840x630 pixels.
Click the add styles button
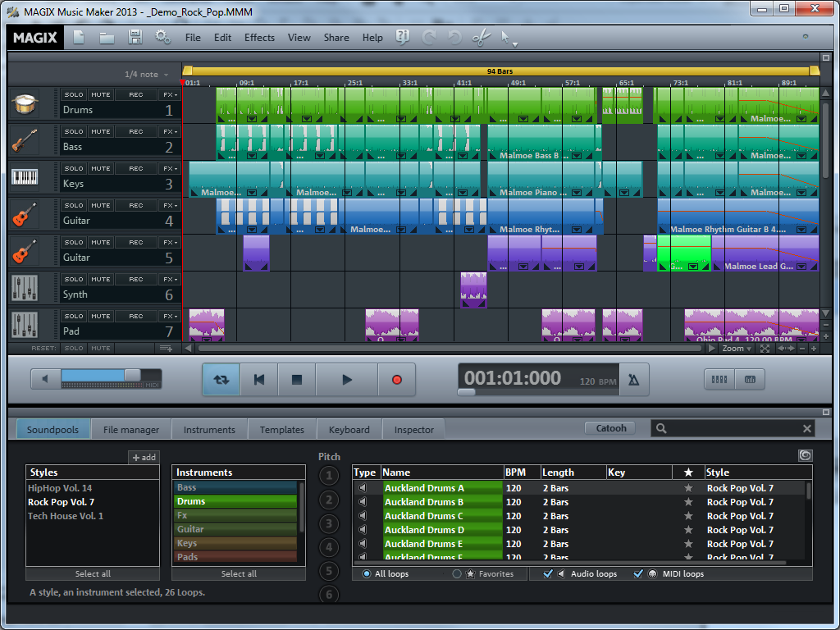144,458
